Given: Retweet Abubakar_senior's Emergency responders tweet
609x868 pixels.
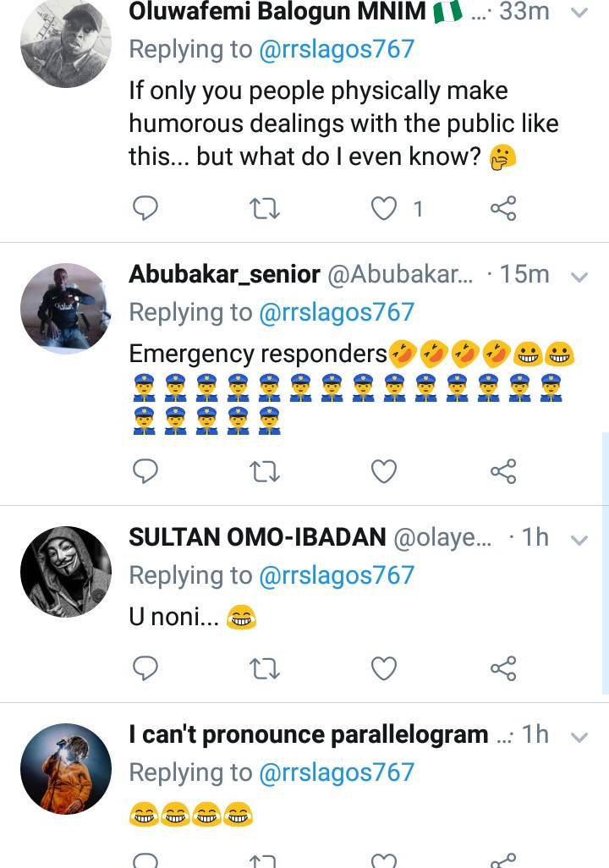Looking at the screenshot, I should [x=266, y=471].
